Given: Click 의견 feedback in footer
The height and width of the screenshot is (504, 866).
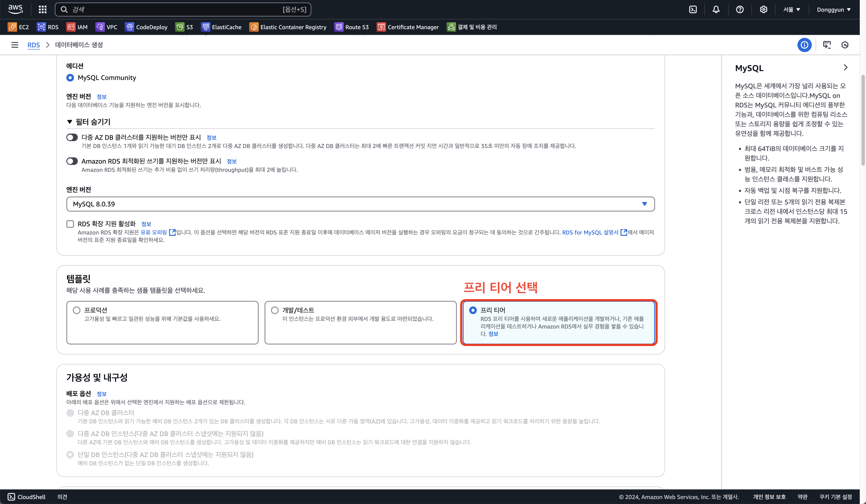Looking at the screenshot, I should coord(62,497).
